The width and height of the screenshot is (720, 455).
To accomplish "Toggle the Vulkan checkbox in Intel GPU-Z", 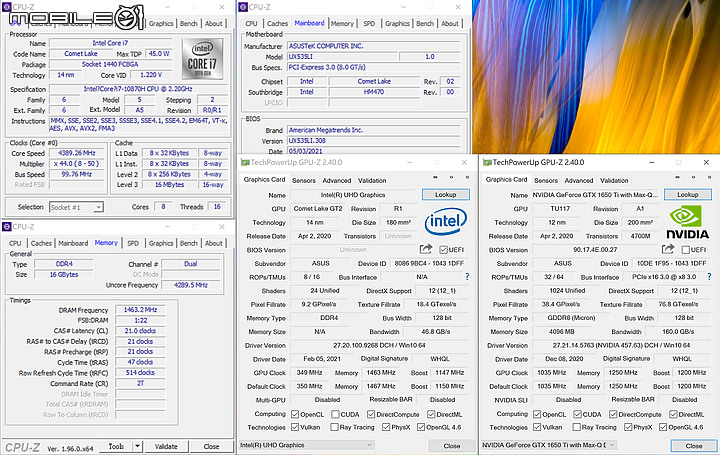I will [x=295, y=427].
